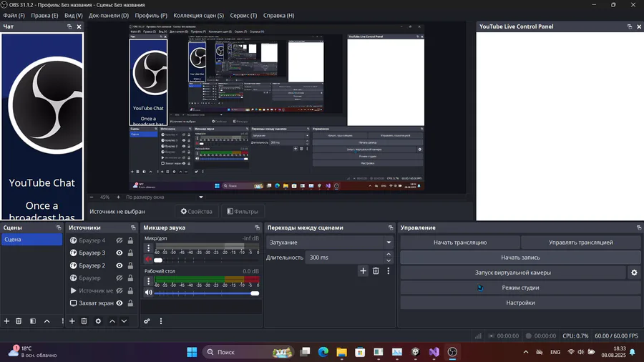Add a new scene with plus icon

click(x=6, y=321)
